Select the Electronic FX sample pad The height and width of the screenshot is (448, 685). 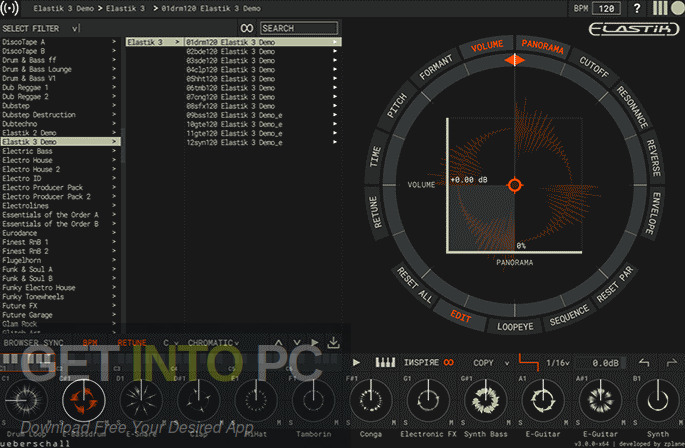428,400
